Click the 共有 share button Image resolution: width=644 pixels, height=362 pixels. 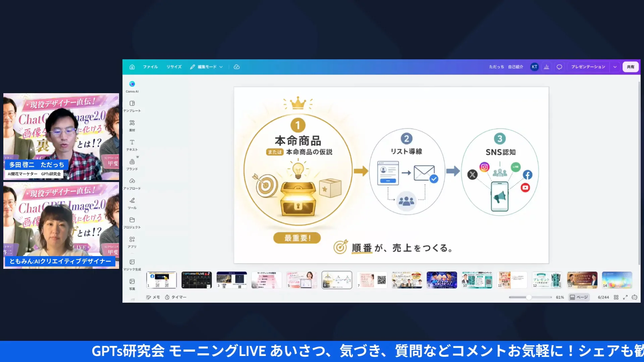point(631,67)
